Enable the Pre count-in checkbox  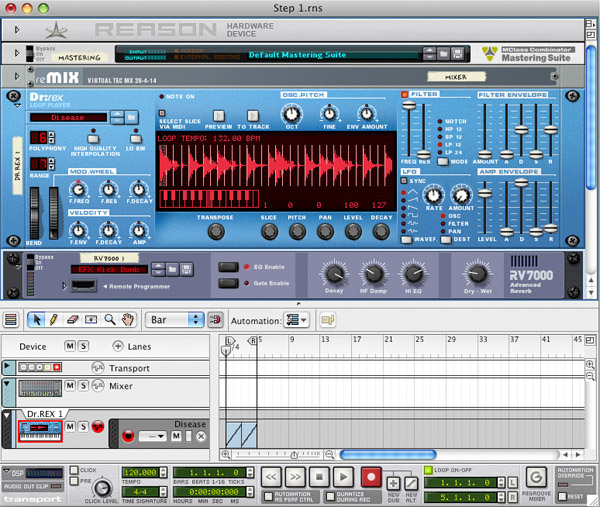pyautogui.click(x=74, y=481)
